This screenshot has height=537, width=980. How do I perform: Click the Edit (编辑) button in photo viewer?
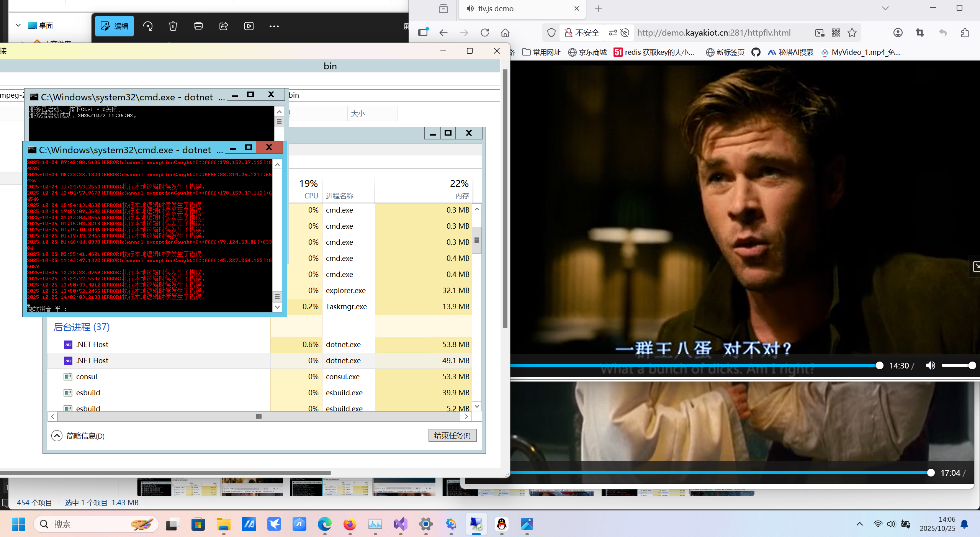114,26
